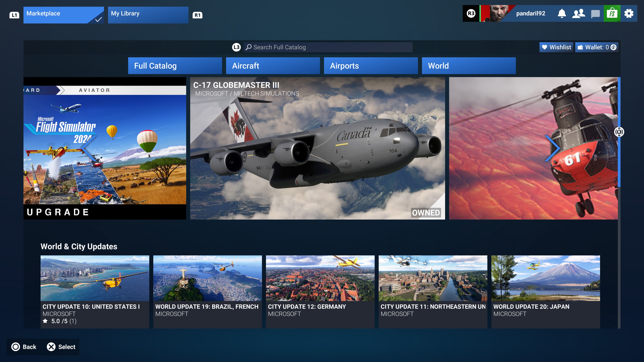Click the pandaril92 username
Image resolution: width=644 pixels, height=362 pixels.
pyautogui.click(x=531, y=13)
